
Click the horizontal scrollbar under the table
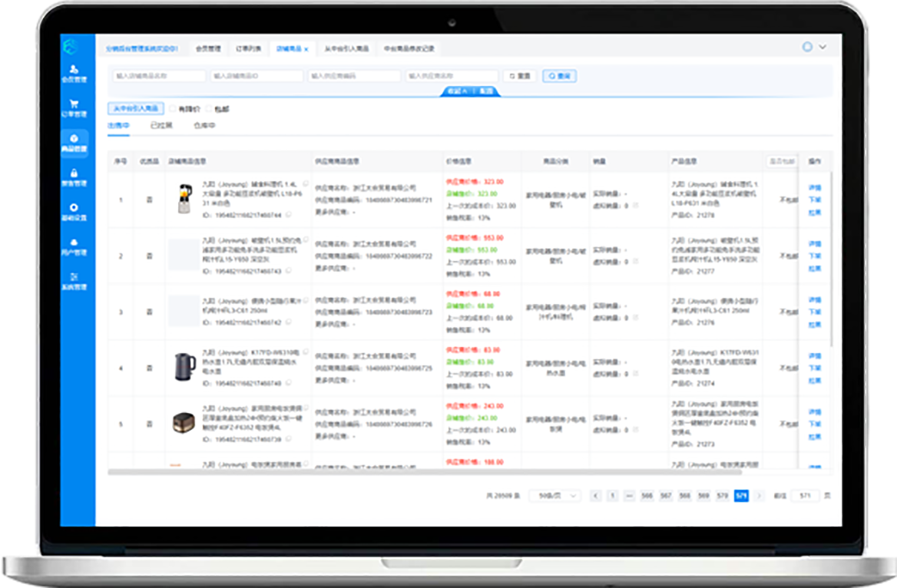click(x=384, y=472)
